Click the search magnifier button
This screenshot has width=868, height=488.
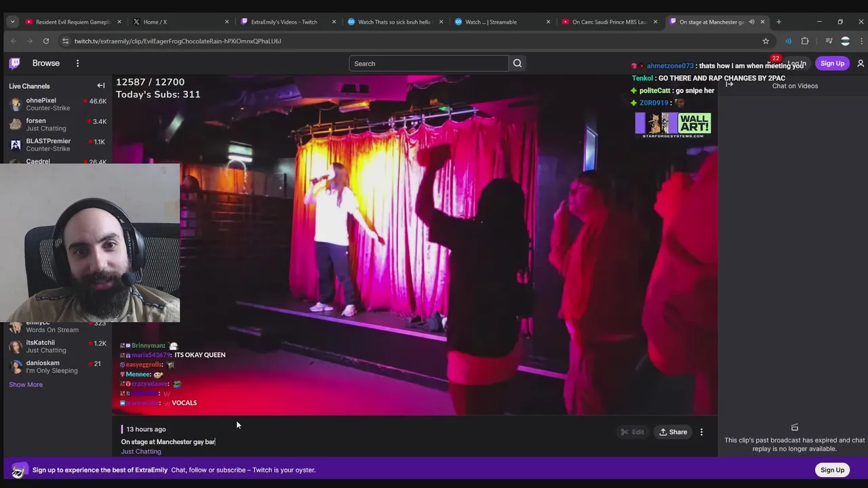pyautogui.click(x=517, y=63)
